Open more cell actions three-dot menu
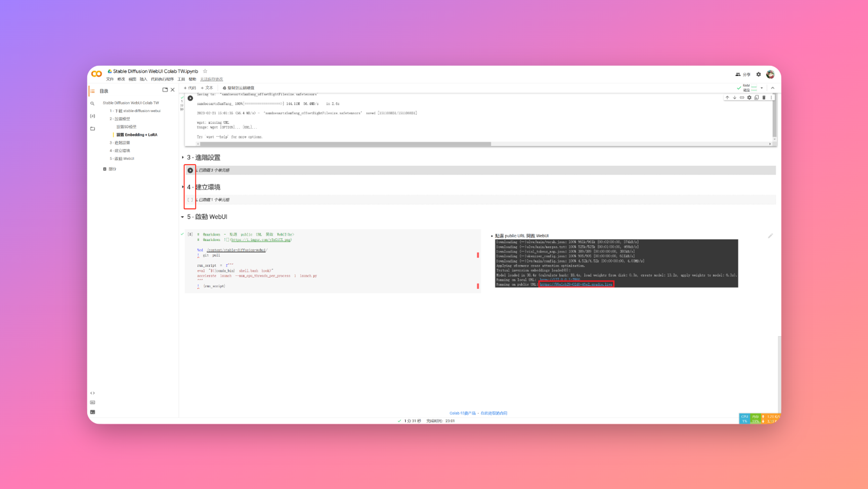The height and width of the screenshot is (489, 868). pos(771,98)
